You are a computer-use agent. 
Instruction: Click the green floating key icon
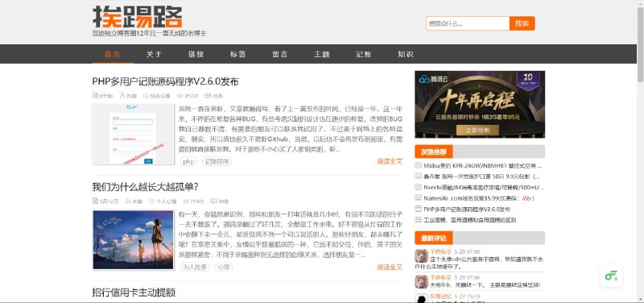[x=611, y=276]
